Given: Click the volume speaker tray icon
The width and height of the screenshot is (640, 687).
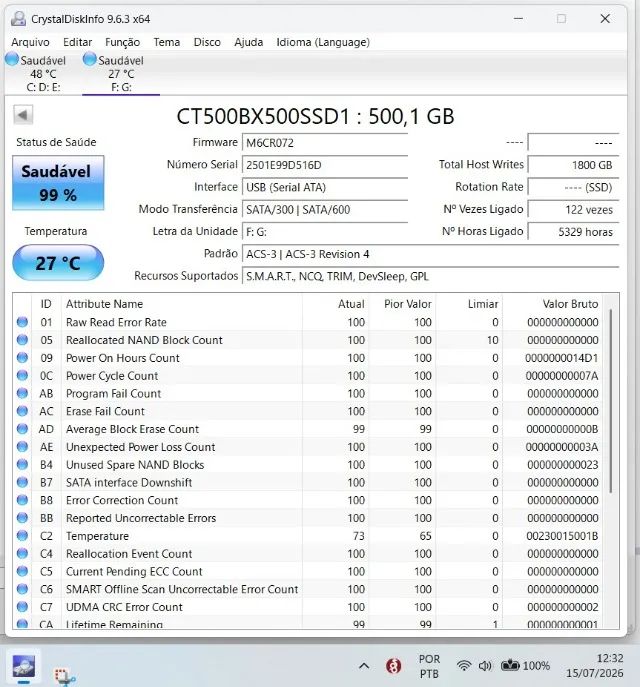Looking at the screenshot, I should point(485,666).
